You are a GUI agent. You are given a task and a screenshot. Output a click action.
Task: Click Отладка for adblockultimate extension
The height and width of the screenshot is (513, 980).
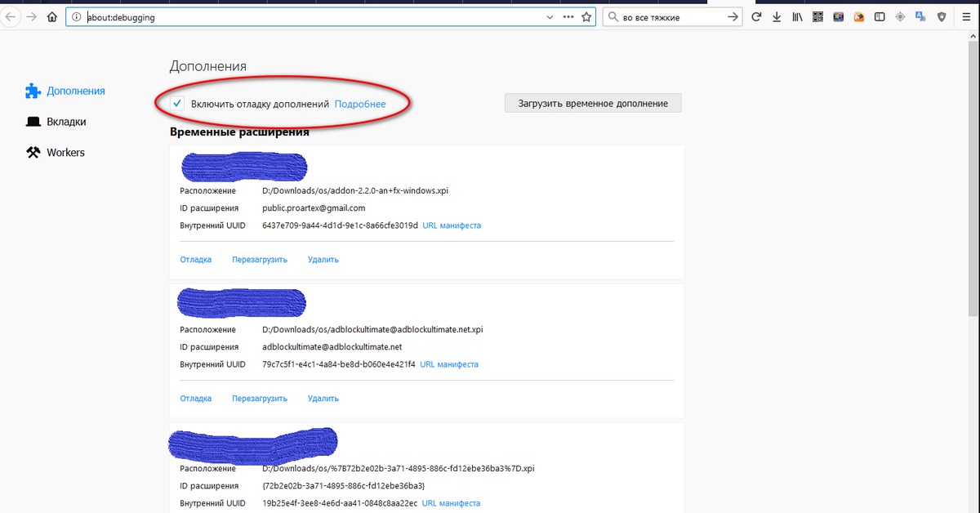click(x=195, y=399)
